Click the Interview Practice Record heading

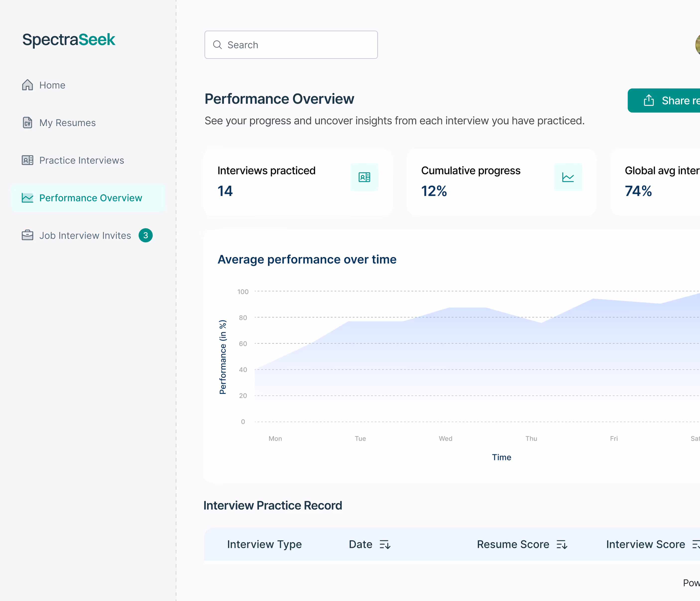pyautogui.click(x=273, y=505)
